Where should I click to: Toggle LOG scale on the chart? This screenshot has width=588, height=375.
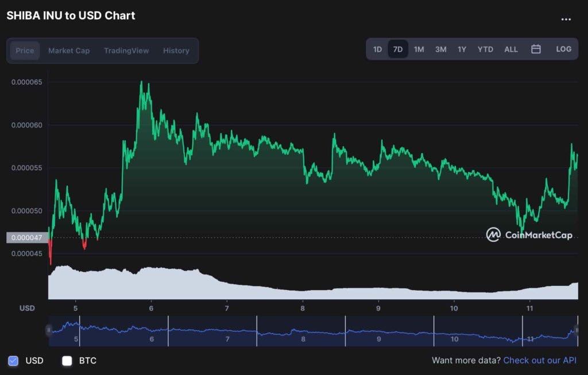(564, 49)
